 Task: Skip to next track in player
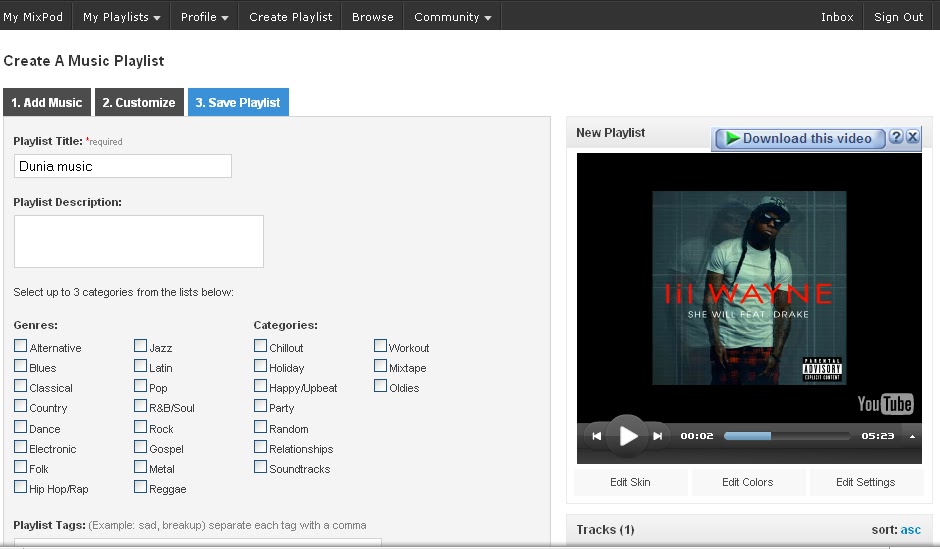pos(658,436)
